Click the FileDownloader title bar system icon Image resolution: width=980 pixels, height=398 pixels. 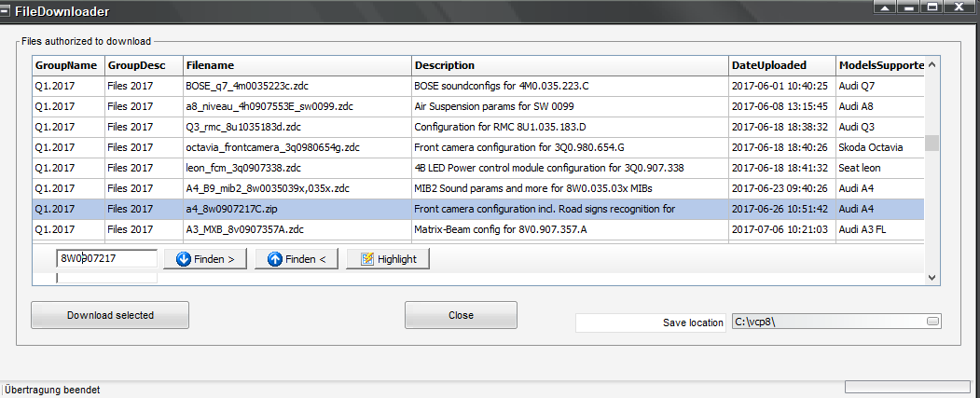click(x=6, y=10)
